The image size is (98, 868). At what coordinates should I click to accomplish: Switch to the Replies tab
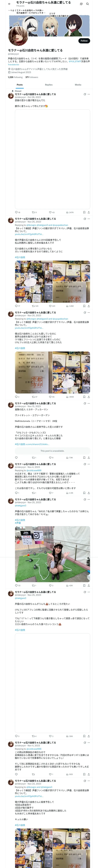[49, 85]
